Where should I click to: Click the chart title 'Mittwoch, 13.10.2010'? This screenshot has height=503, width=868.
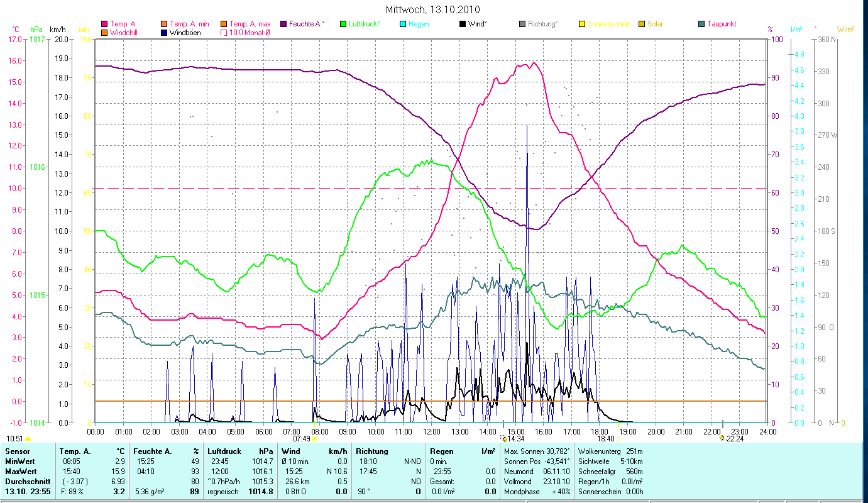click(x=434, y=9)
